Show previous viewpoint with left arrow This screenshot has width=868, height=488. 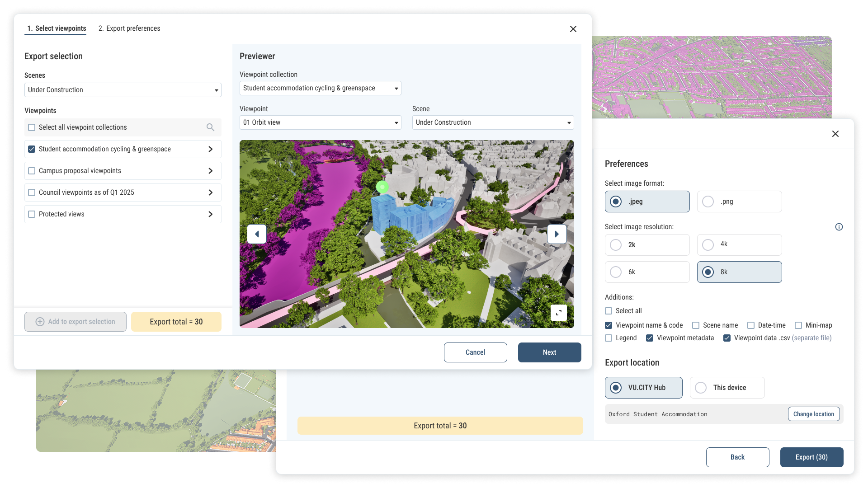[x=257, y=234]
